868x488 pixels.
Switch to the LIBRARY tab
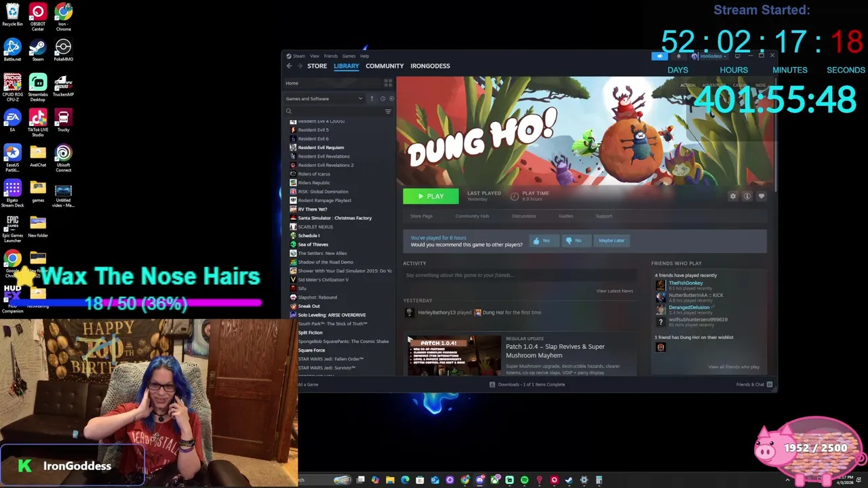[346, 66]
